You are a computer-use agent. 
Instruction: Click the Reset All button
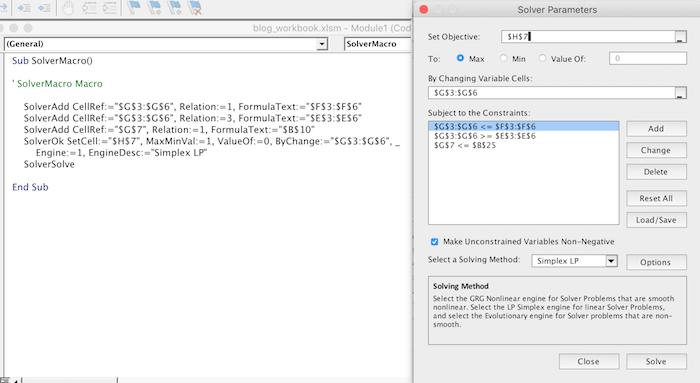pyautogui.click(x=656, y=198)
